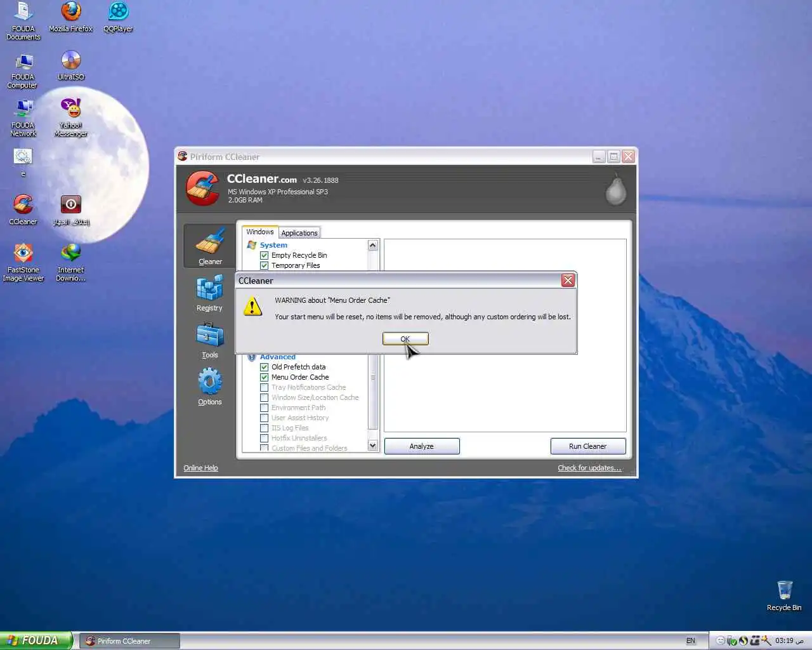The width and height of the screenshot is (812, 650).
Task: Launch Mozilla Firefox from desktop
Action: coord(71,17)
